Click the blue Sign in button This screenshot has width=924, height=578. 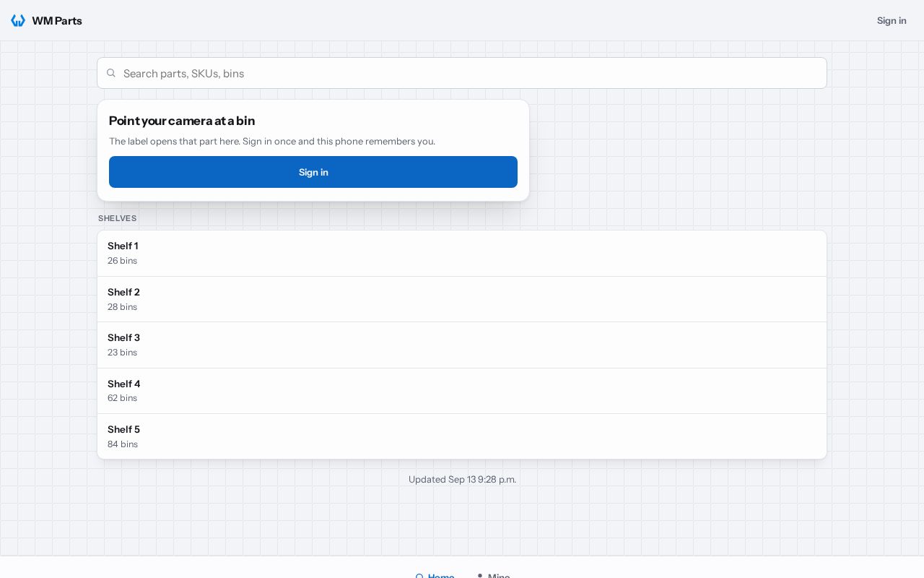pyautogui.click(x=313, y=172)
